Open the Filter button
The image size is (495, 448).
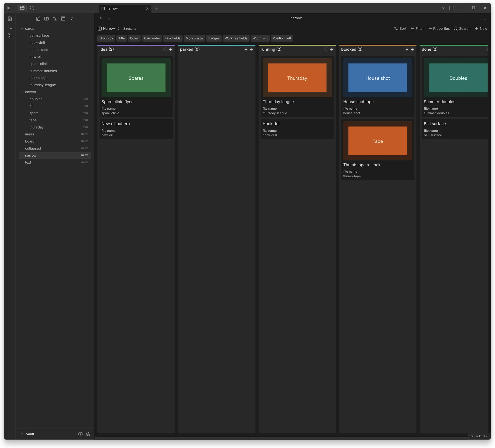pos(417,29)
